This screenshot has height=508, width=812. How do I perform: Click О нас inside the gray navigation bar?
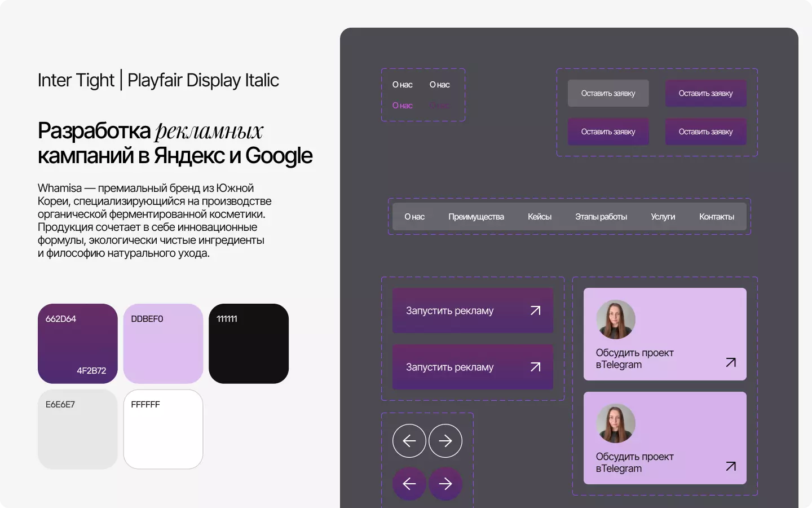pyautogui.click(x=414, y=217)
